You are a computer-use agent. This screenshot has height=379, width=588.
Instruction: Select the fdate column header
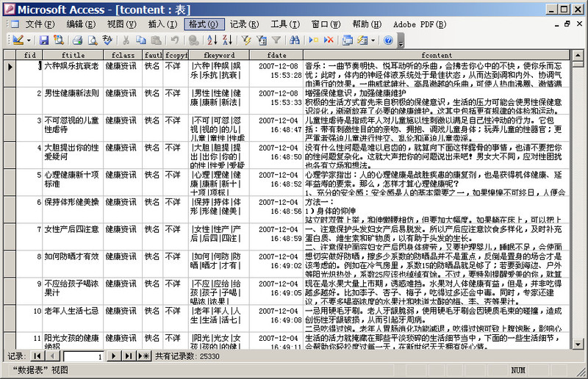276,55
